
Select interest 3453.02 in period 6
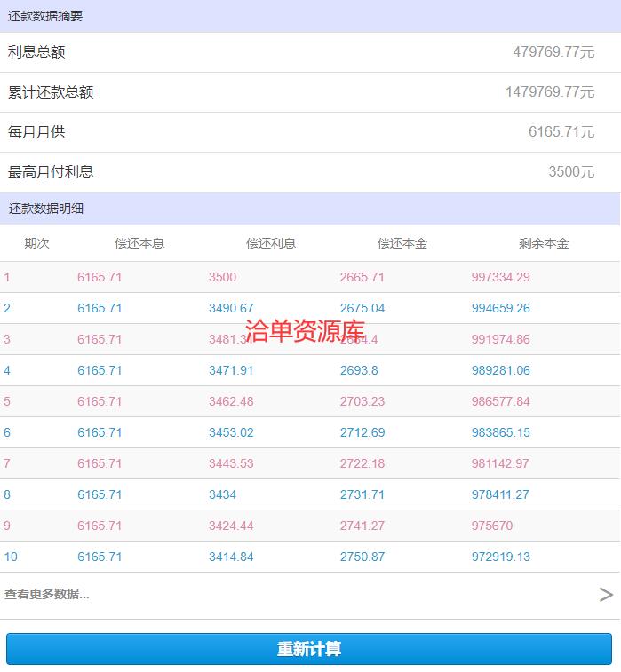(x=231, y=432)
